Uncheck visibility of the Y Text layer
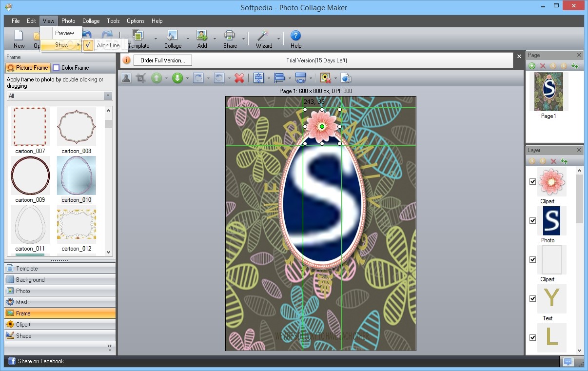 pos(532,298)
